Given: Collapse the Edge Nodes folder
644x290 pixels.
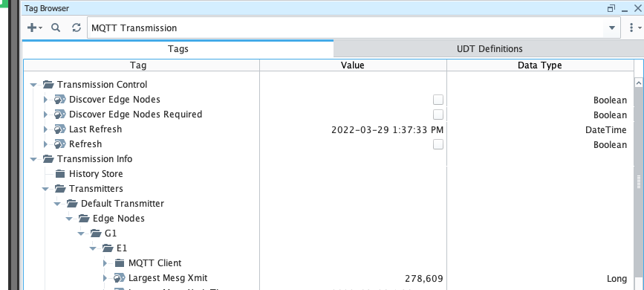Looking at the screenshot, I should 69,219.
